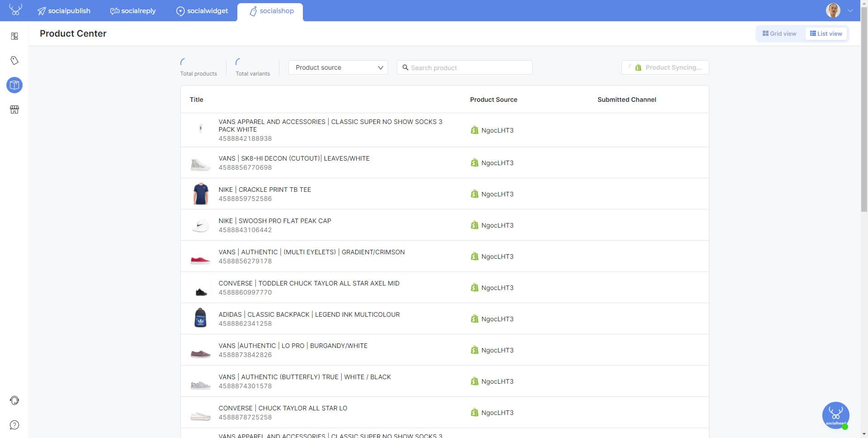The width and height of the screenshot is (868, 438).
Task: Open 'CONVERSE | CHUCK TAYLOR ALL STAR LO'
Action: (x=283, y=408)
